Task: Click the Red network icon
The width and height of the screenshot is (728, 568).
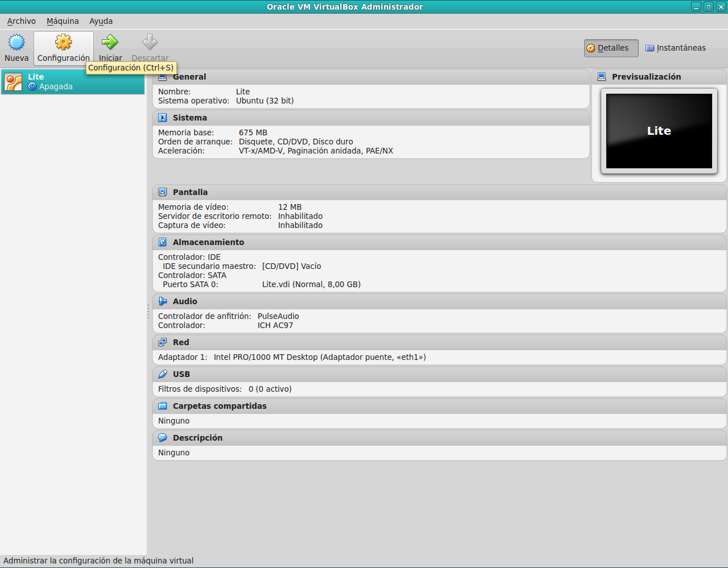Action: pos(163,342)
